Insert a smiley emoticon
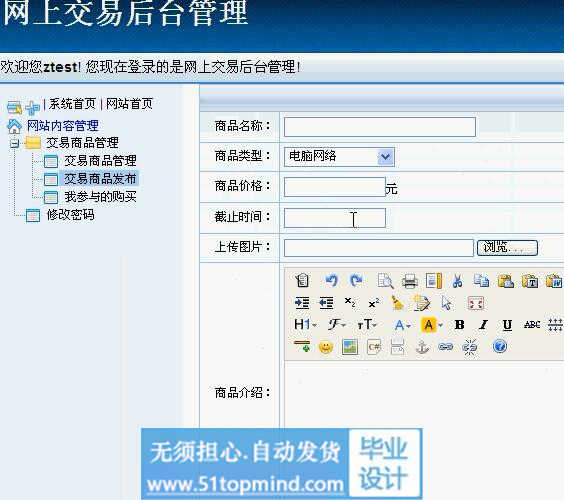Viewport: 564px width, 500px height. pyautogui.click(x=326, y=347)
